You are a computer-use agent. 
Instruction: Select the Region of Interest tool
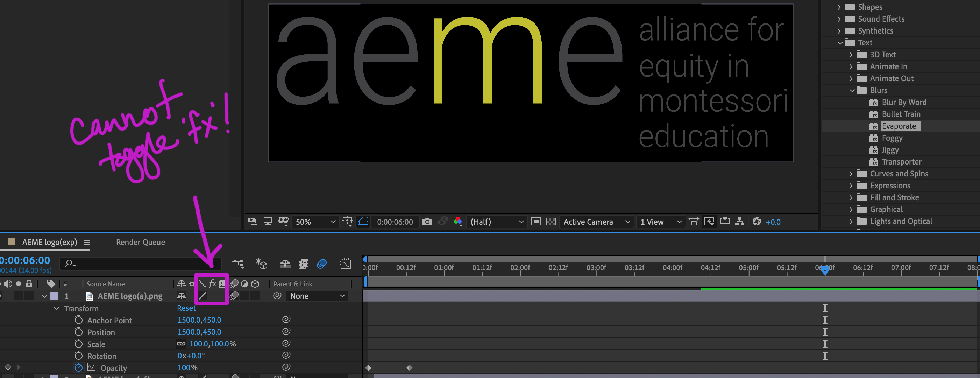(x=536, y=221)
